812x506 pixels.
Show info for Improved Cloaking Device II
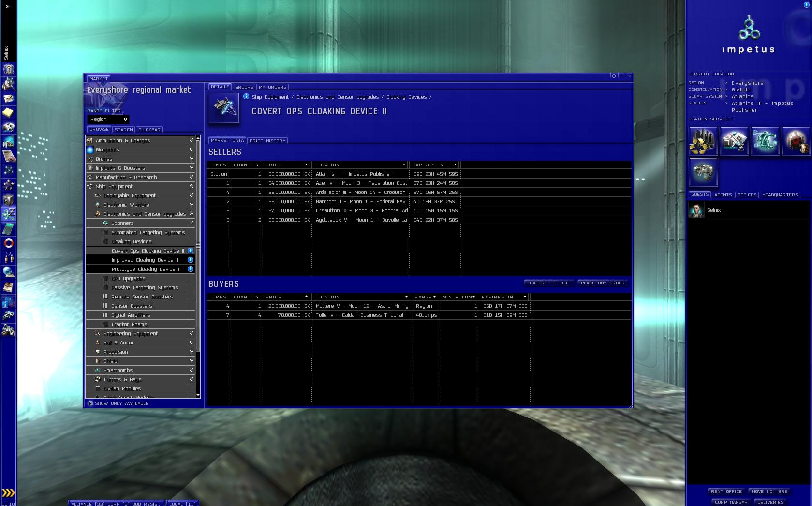(x=191, y=260)
